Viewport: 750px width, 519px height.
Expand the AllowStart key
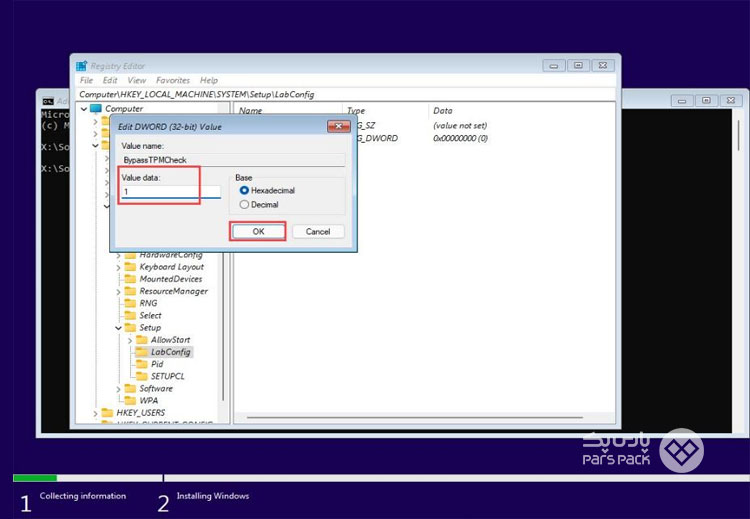point(130,340)
